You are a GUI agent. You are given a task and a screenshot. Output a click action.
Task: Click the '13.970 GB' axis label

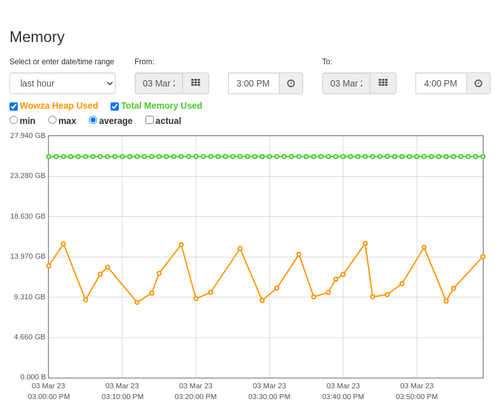(x=28, y=256)
